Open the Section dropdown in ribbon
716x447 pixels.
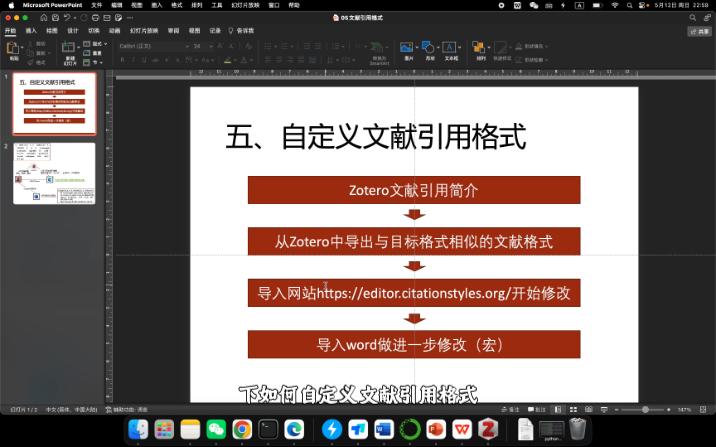pyautogui.click(x=93, y=62)
